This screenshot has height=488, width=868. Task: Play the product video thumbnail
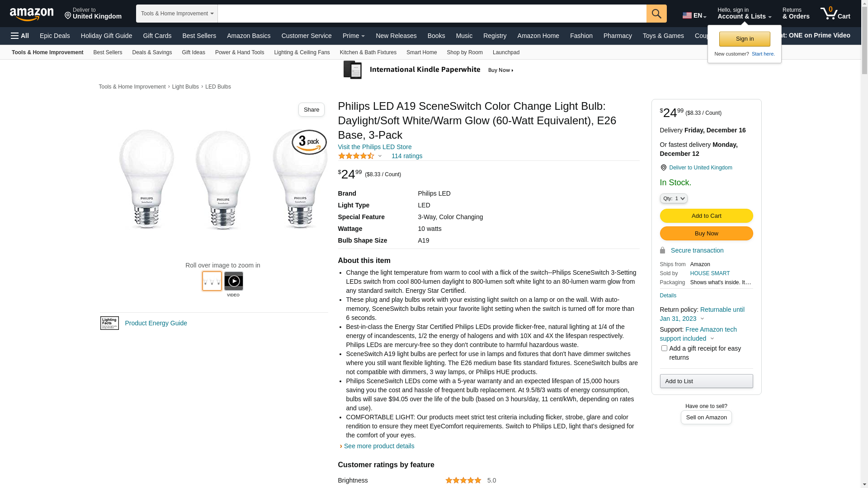coord(234,281)
